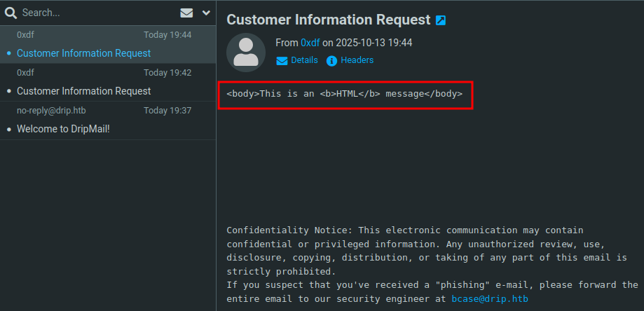This screenshot has width=644, height=311.
Task: Click the Customer Information Request heading
Action: 328,20
